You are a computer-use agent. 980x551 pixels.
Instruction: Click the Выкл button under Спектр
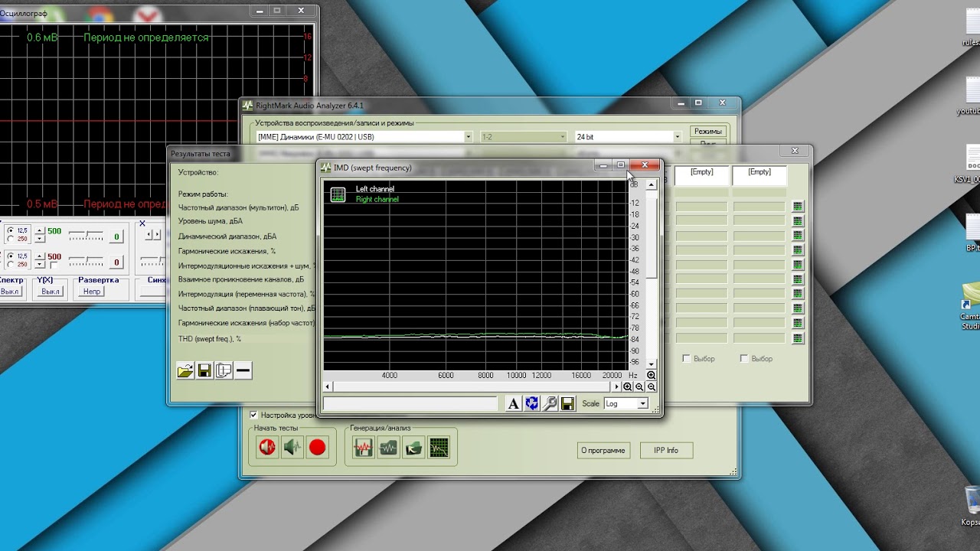pos(10,292)
